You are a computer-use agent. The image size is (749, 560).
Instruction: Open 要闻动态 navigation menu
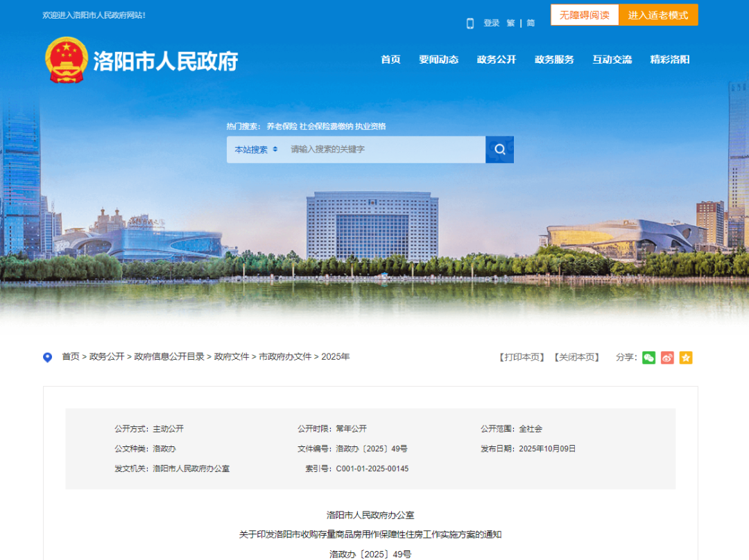438,59
